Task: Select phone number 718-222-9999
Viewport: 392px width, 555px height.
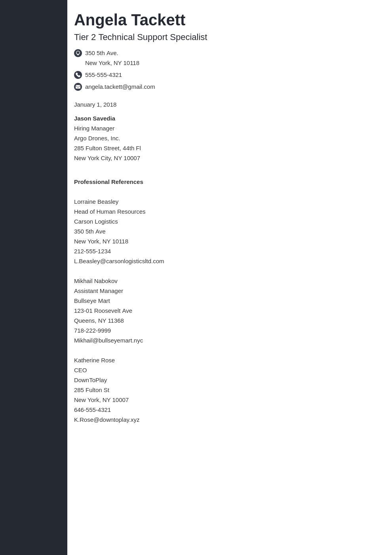Action: (92, 331)
